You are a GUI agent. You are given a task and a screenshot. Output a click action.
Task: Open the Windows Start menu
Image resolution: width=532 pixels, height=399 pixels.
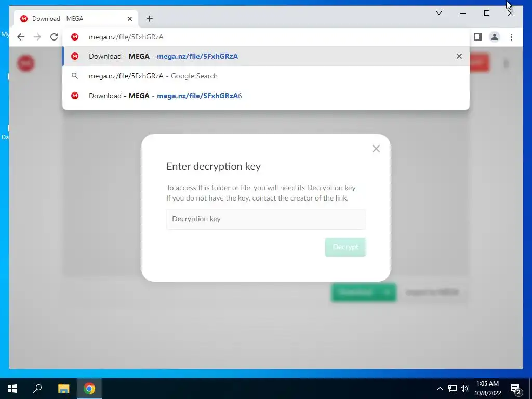[x=12, y=389]
